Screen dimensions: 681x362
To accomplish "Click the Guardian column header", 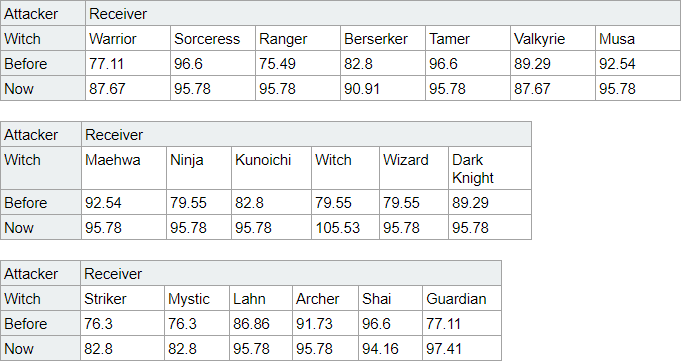I will pyautogui.click(x=462, y=299).
